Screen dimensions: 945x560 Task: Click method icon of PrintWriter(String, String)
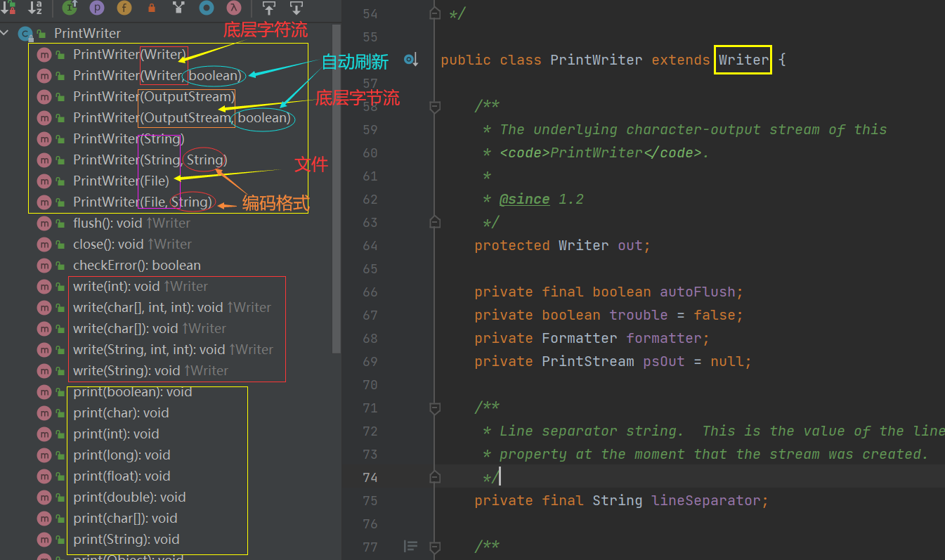pyautogui.click(x=44, y=159)
